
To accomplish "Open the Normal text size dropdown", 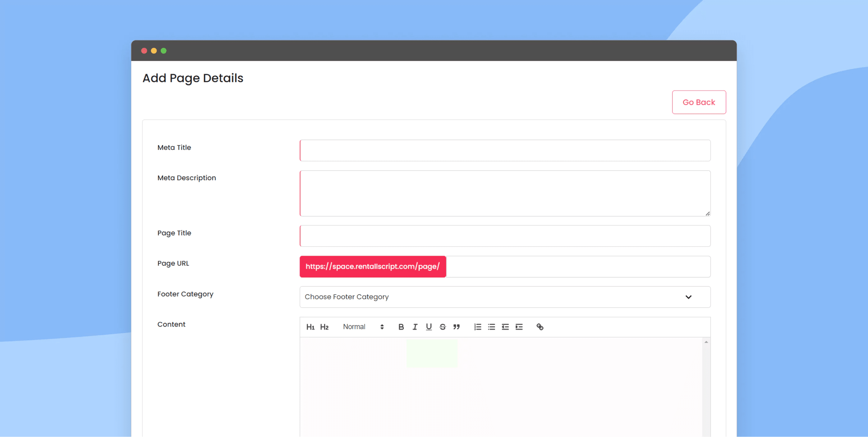I will click(x=363, y=327).
